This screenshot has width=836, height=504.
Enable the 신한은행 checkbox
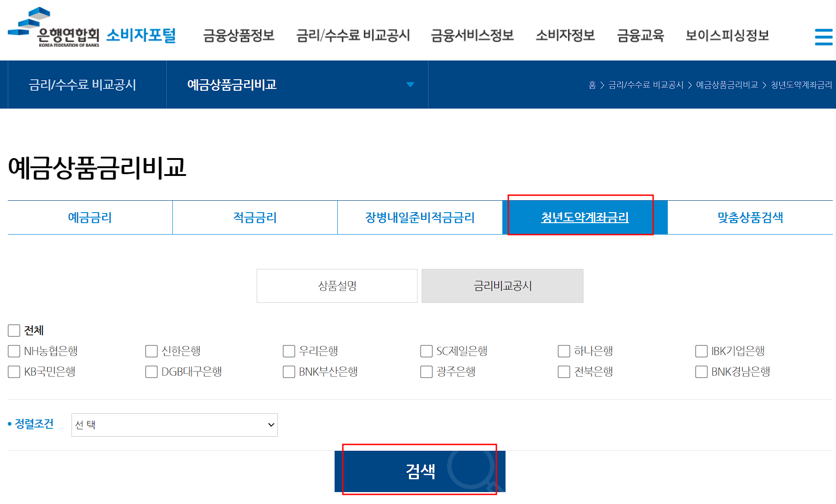151,351
